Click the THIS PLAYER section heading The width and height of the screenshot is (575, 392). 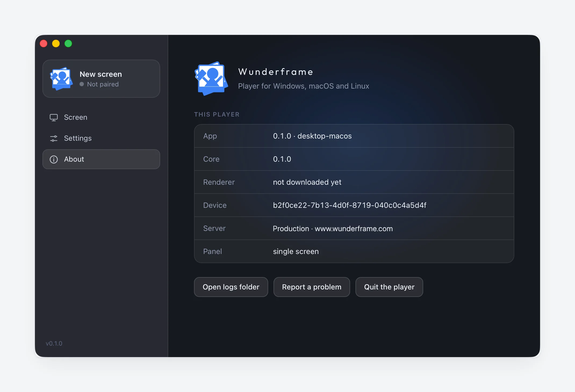217,114
